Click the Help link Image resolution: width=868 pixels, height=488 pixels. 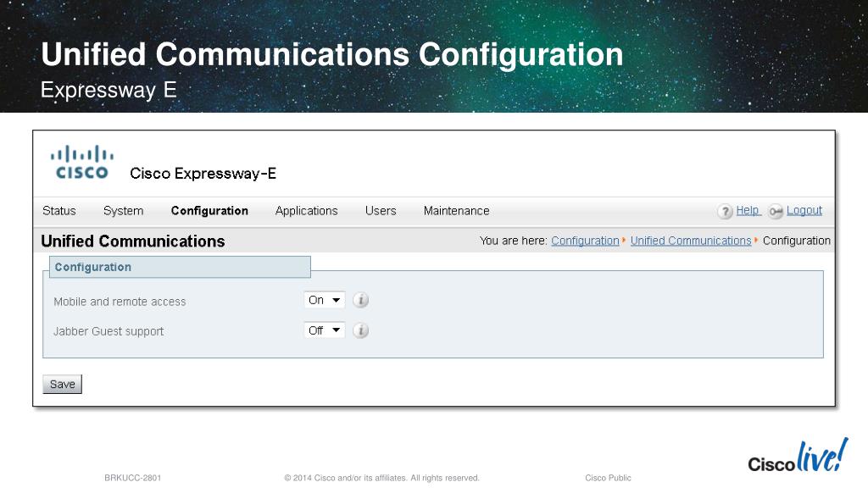pyautogui.click(x=748, y=210)
